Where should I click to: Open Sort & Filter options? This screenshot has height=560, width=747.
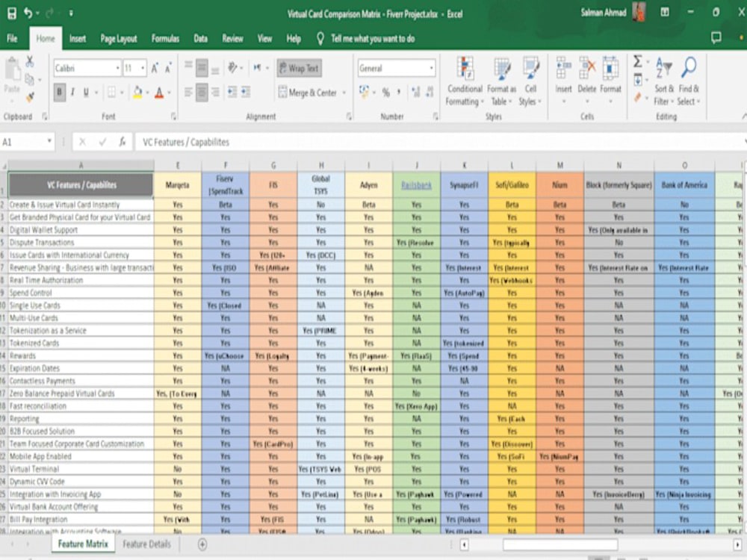(x=663, y=81)
